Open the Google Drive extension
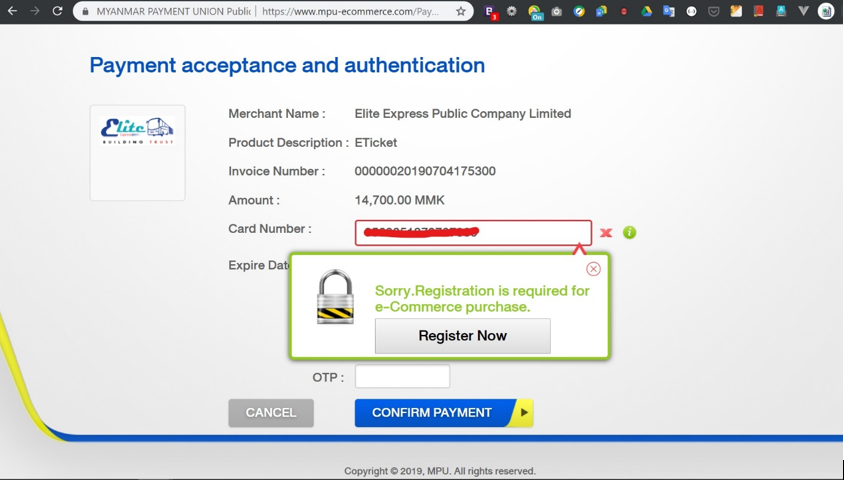Image resolution: width=845 pixels, height=481 pixels. coord(646,11)
